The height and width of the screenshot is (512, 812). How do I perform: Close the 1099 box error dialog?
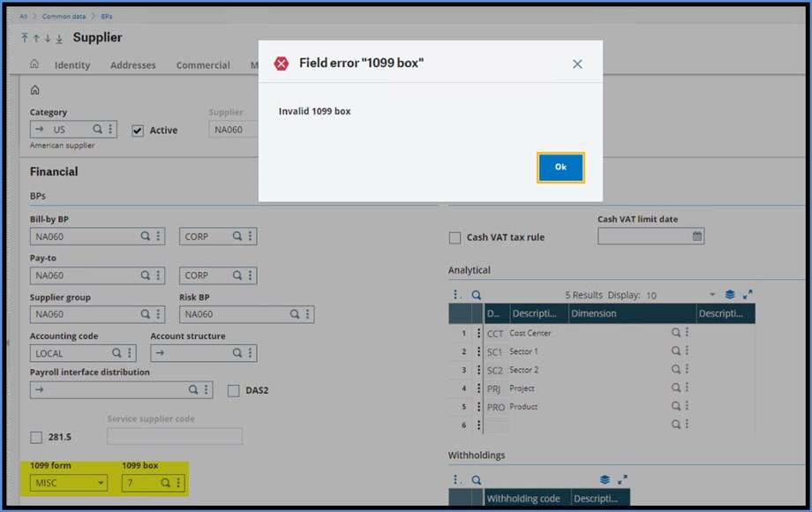click(577, 64)
